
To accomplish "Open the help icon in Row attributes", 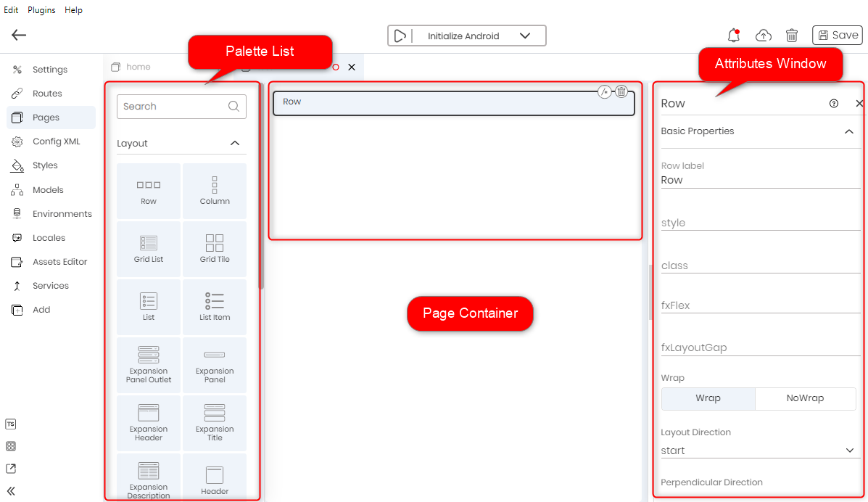I will coord(834,104).
